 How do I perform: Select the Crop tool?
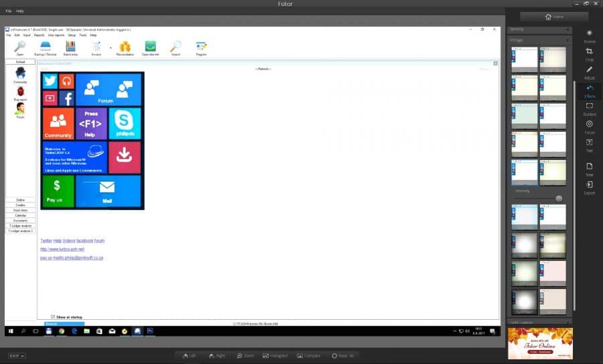tap(589, 54)
